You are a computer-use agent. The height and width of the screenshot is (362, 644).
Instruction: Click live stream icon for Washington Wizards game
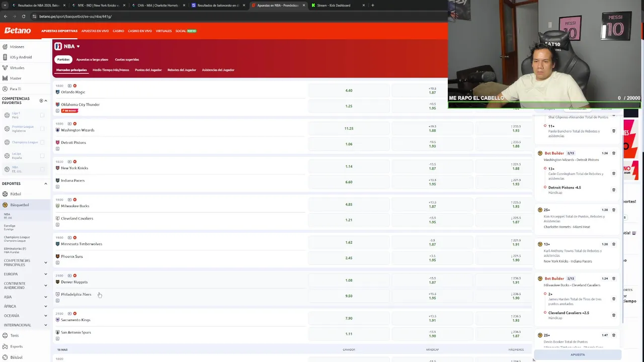click(69, 124)
